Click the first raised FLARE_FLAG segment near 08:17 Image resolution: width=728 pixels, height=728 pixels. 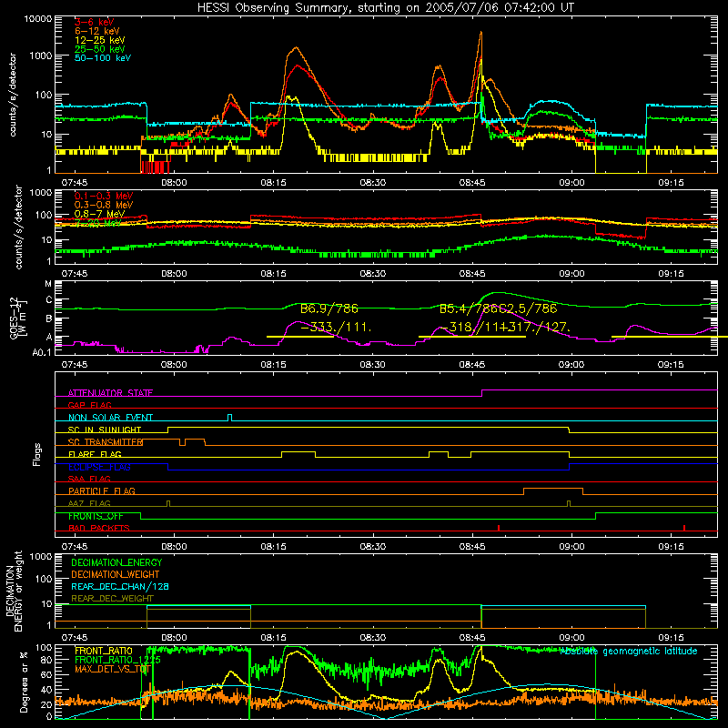(298, 451)
